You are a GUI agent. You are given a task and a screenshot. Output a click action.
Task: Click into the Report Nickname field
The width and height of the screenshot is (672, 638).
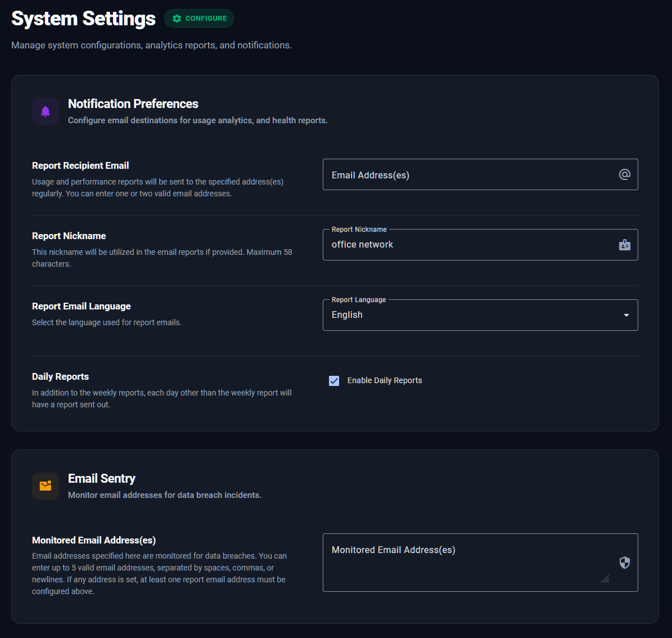[x=480, y=245]
